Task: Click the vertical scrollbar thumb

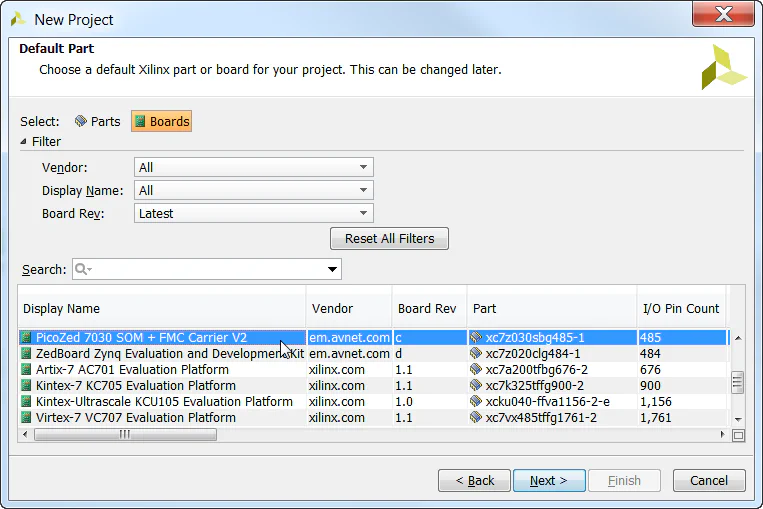Action: 738,382
